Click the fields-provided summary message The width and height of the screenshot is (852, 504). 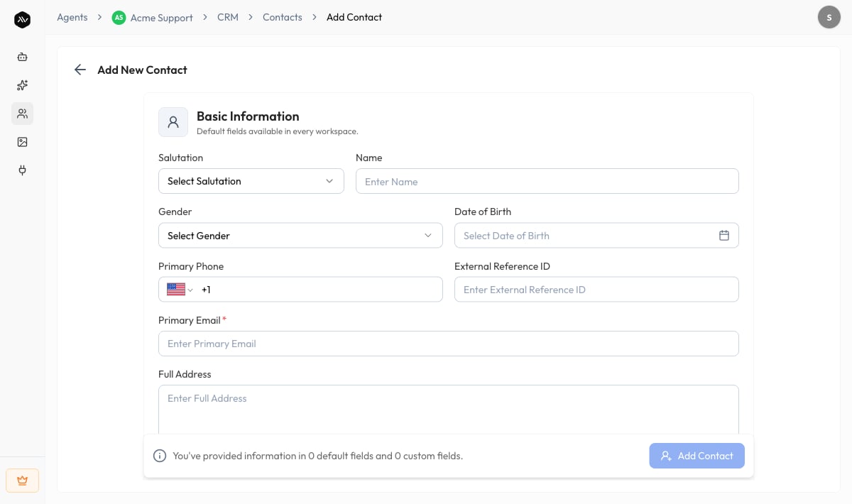317,456
